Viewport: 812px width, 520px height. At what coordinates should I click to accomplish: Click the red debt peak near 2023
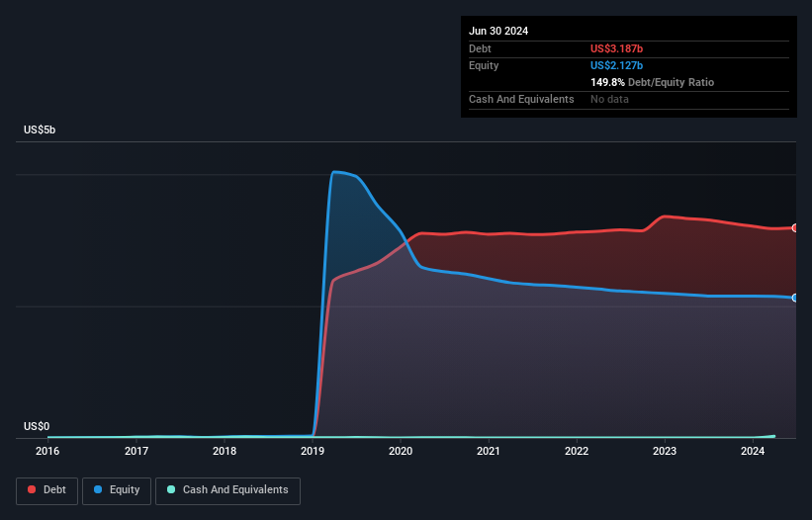665,217
